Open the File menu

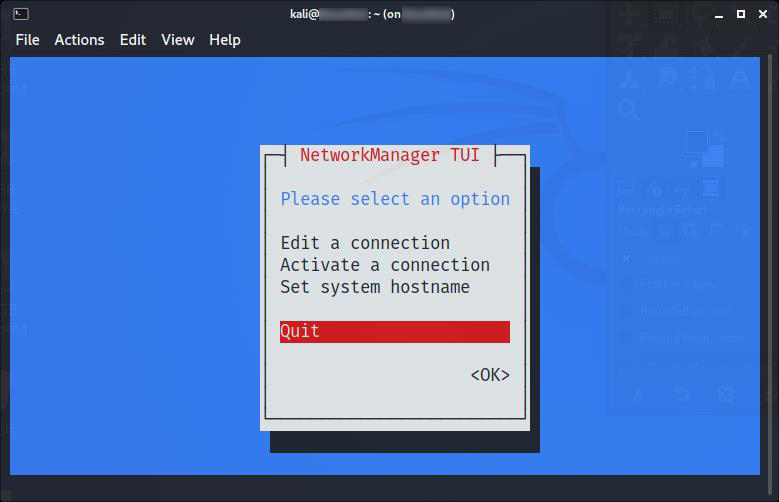pyautogui.click(x=27, y=40)
